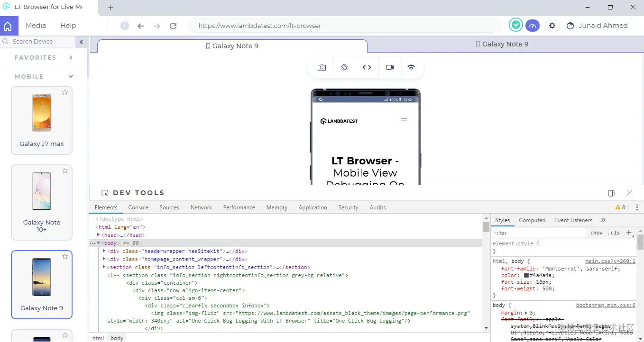Collapse the MOBILE section
Screen dimensions: 644x342
71,76
